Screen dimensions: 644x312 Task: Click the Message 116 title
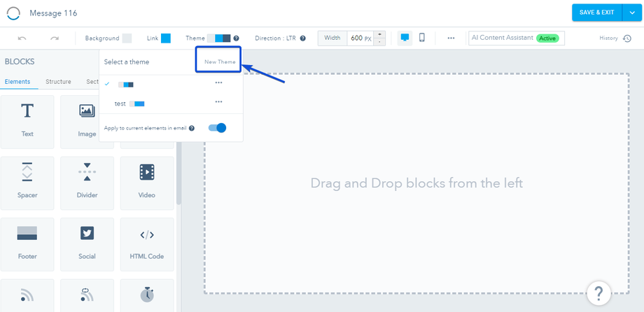pos(53,13)
